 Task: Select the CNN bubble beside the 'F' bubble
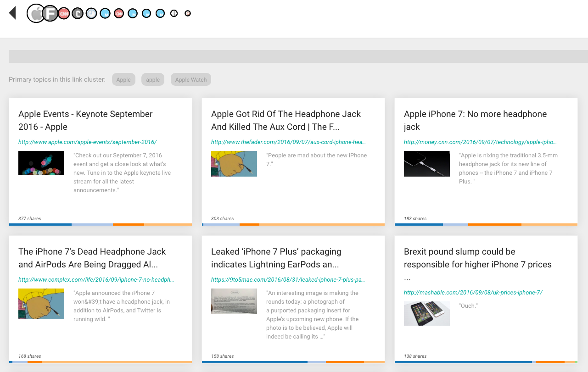[x=64, y=14]
